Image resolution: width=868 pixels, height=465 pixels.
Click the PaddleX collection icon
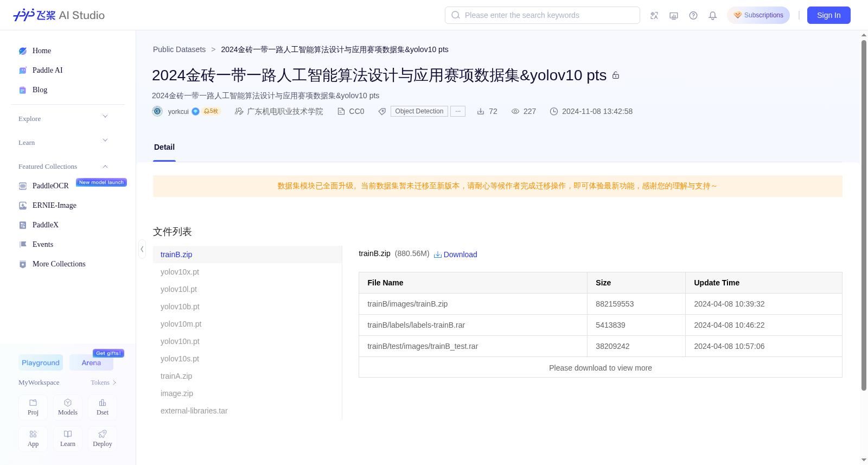click(23, 225)
